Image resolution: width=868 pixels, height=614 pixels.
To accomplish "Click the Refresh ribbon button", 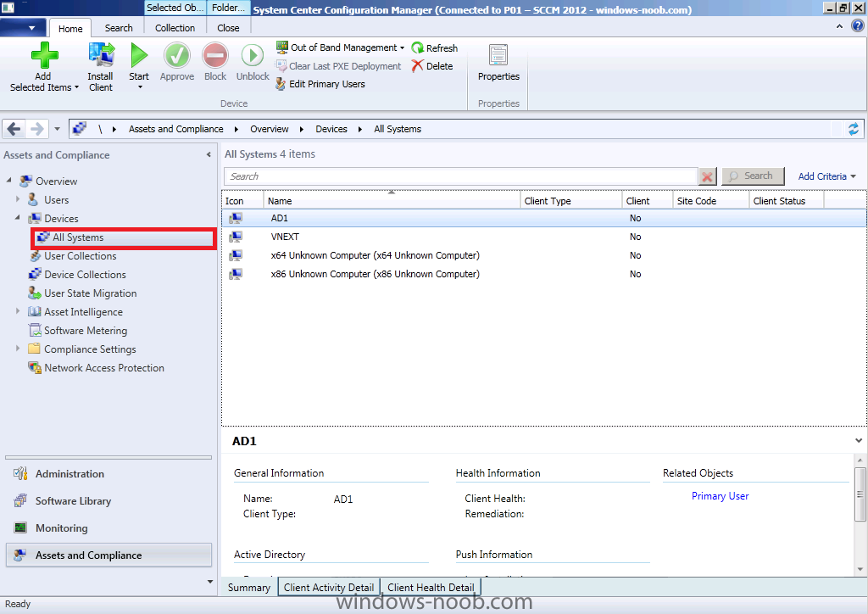I will pos(435,48).
